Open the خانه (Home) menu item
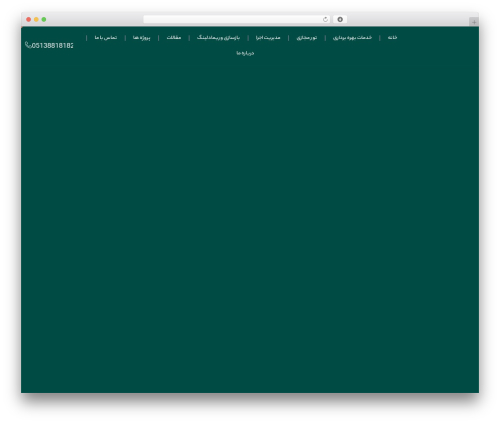This screenshot has height=423, width=500. (392, 38)
